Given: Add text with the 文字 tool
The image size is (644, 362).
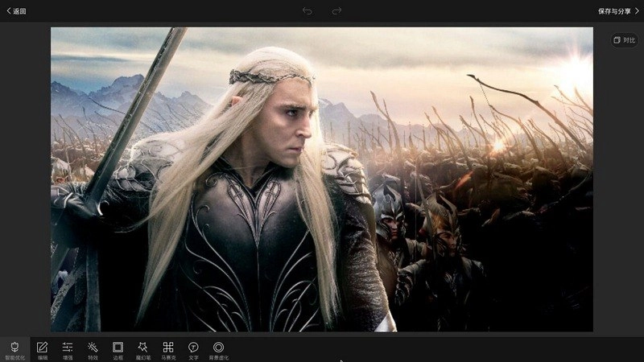Looking at the screenshot, I should [193, 349].
